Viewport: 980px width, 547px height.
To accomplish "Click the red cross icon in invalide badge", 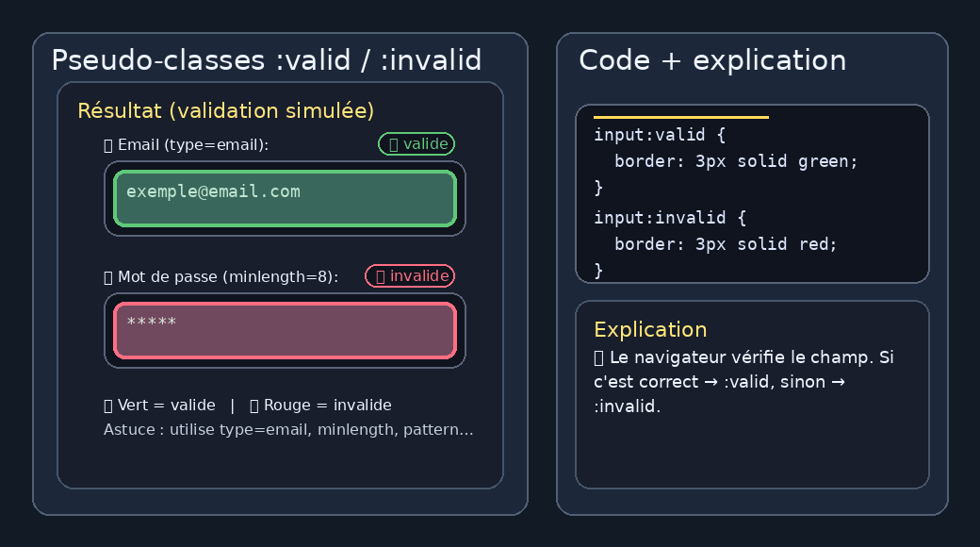I will (379, 275).
